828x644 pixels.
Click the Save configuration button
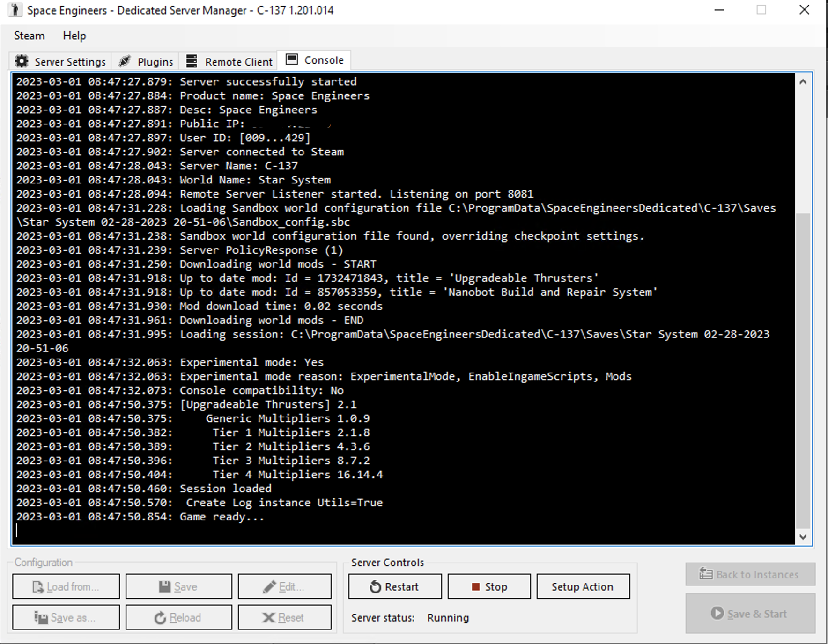(178, 586)
